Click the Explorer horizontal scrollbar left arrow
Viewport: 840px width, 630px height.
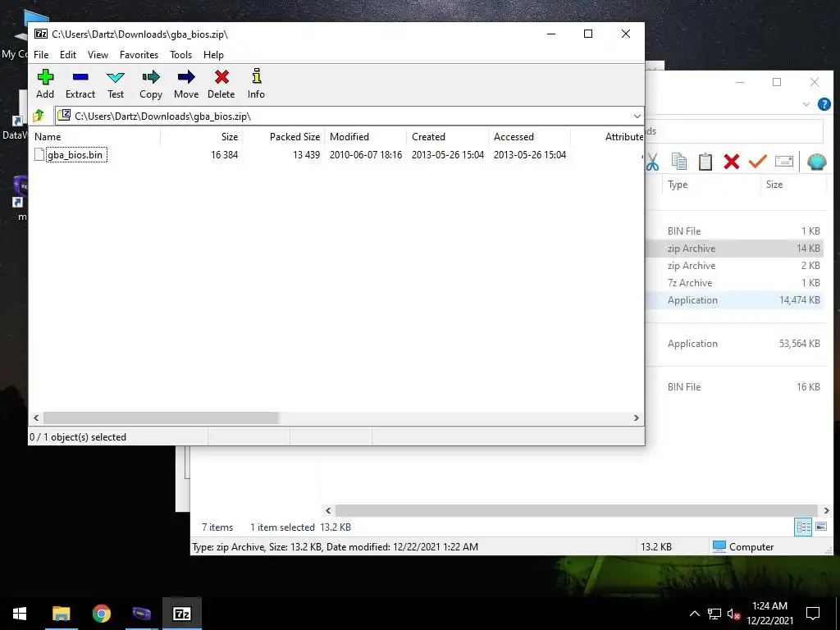pos(328,510)
